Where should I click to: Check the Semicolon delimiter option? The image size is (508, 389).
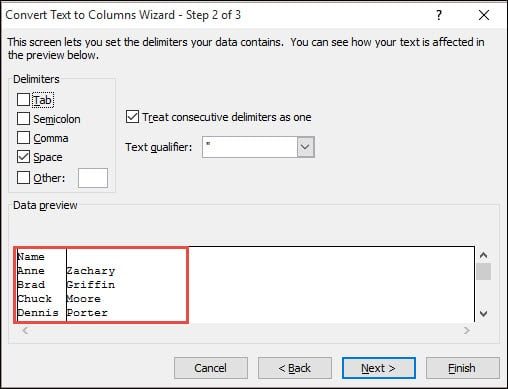(23, 119)
